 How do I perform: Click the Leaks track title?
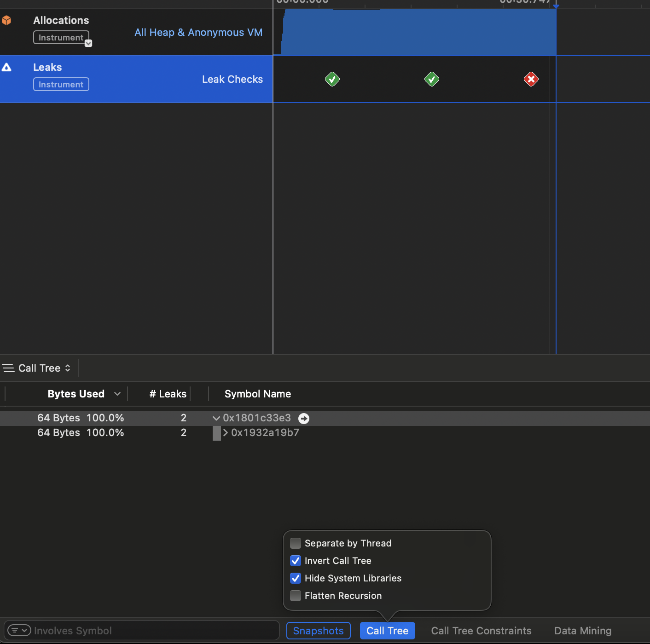click(x=47, y=67)
